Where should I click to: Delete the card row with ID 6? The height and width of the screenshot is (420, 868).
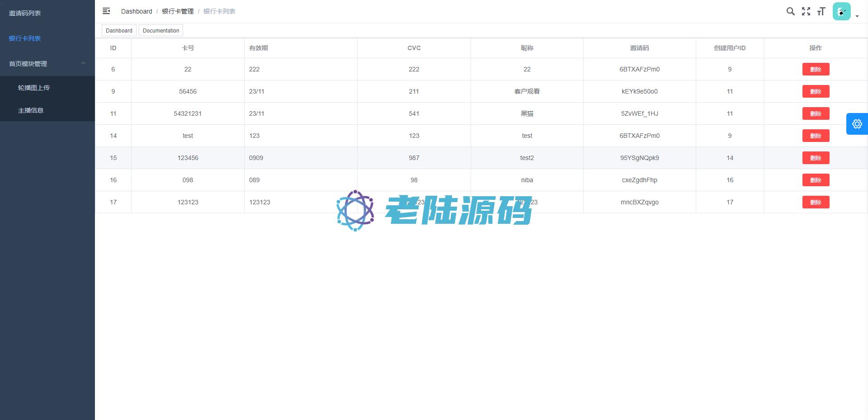click(816, 69)
